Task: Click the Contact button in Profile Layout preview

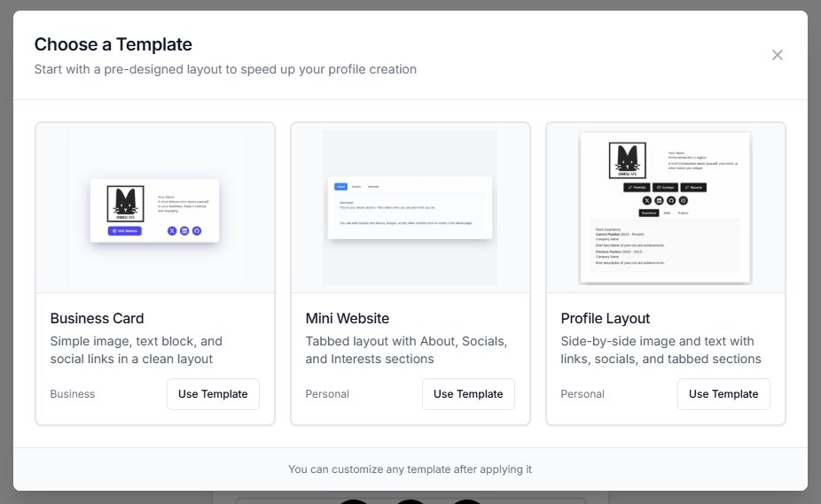Action: (665, 188)
